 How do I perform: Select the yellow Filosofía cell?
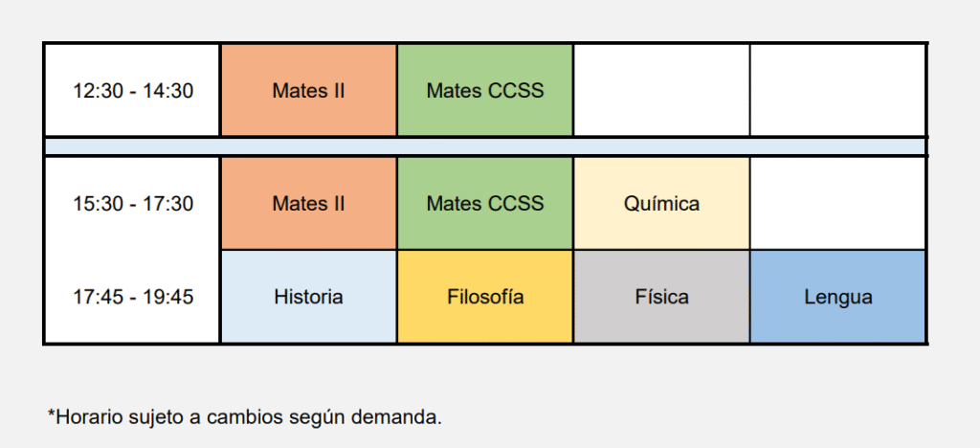point(485,297)
